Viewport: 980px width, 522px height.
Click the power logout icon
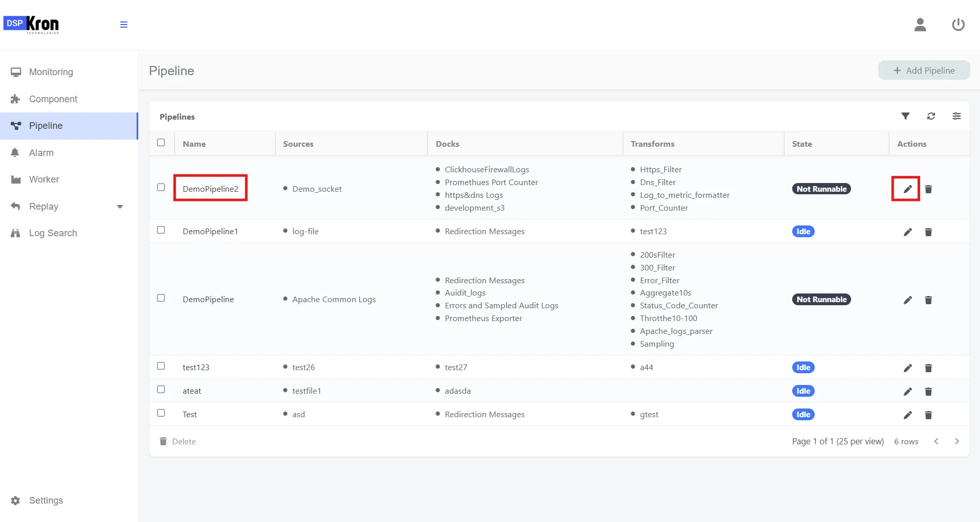click(958, 25)
